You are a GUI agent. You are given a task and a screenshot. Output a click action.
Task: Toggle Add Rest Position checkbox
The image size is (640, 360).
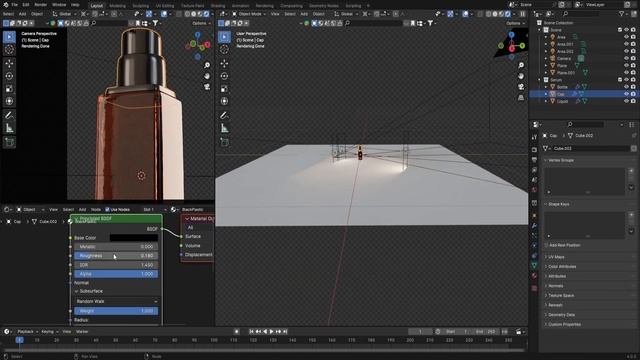(546, 245)
